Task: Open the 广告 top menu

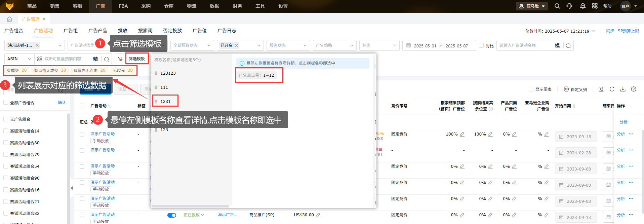Action: pyautogui.click(x=100, y=6)
